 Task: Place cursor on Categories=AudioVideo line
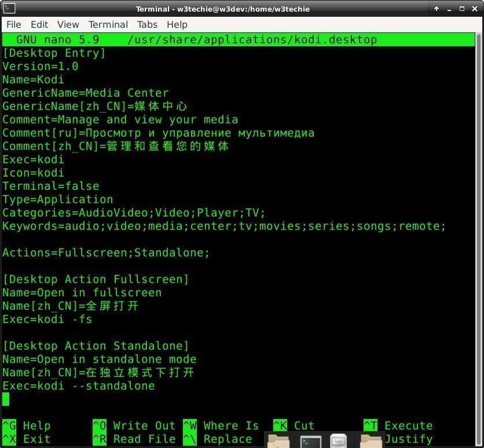pyautogui.click(x=134, y=212)
